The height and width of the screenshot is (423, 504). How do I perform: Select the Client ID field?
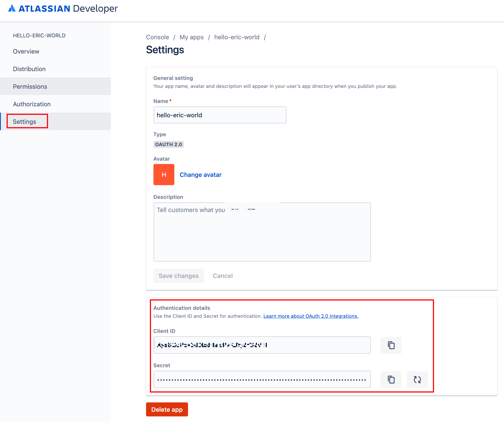[x=262, y=345]
